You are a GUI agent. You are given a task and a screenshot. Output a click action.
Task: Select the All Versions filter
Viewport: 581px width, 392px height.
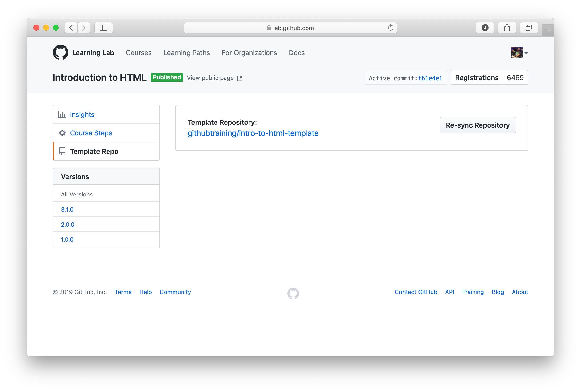[x=77, y=194]
